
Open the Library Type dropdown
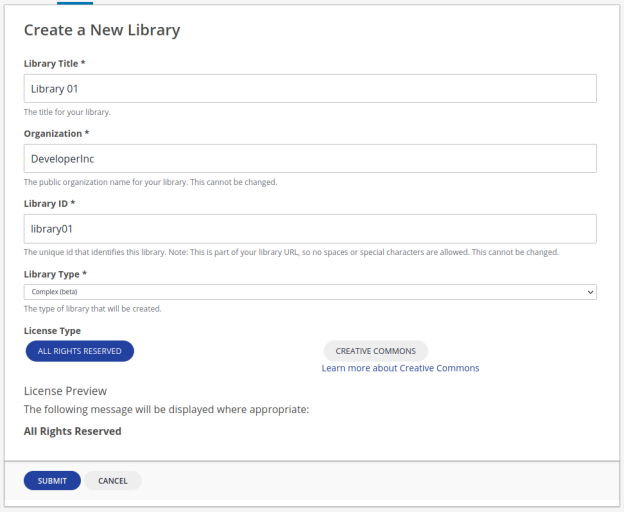[x=310, y=292]
